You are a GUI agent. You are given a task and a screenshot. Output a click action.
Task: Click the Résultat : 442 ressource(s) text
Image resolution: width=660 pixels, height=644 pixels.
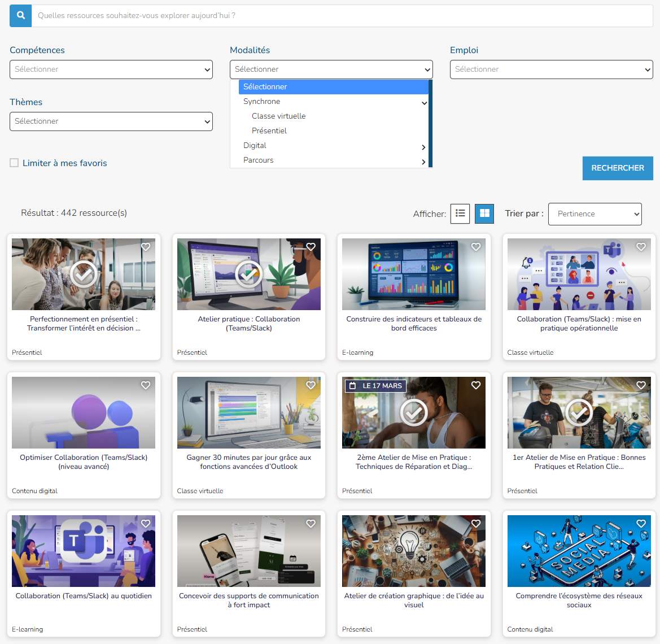73,213
